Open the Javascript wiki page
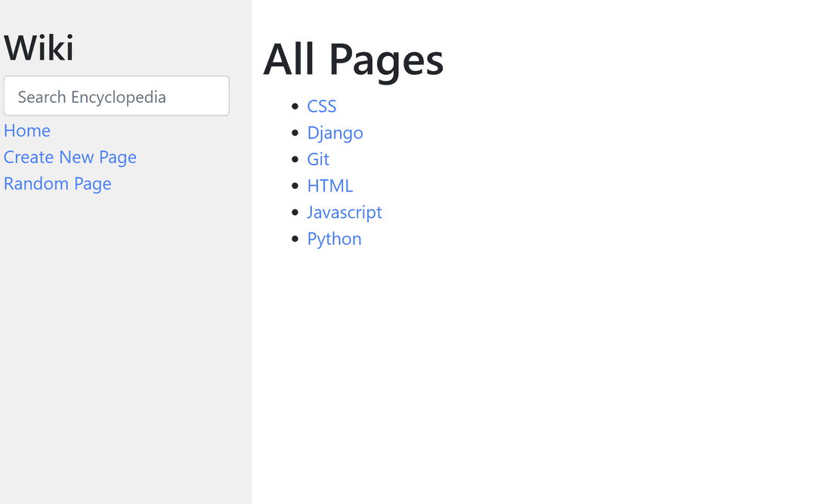816x504 pixels. pos(345,212)
